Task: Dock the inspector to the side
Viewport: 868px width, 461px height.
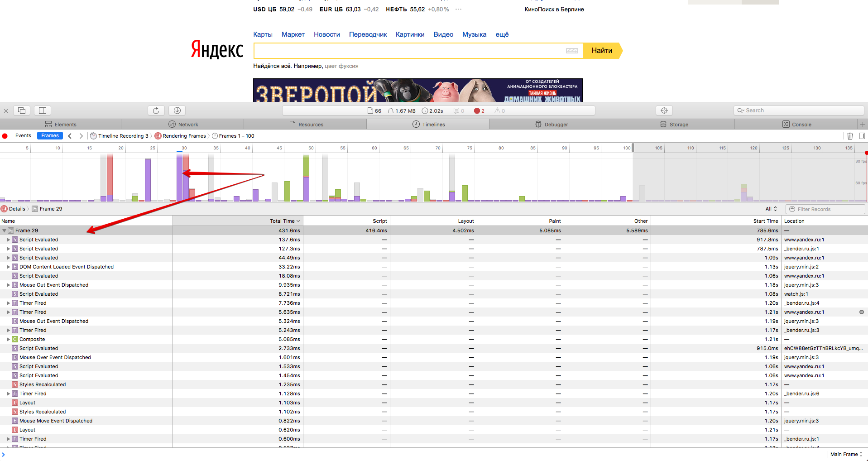Action: point(43,110)
